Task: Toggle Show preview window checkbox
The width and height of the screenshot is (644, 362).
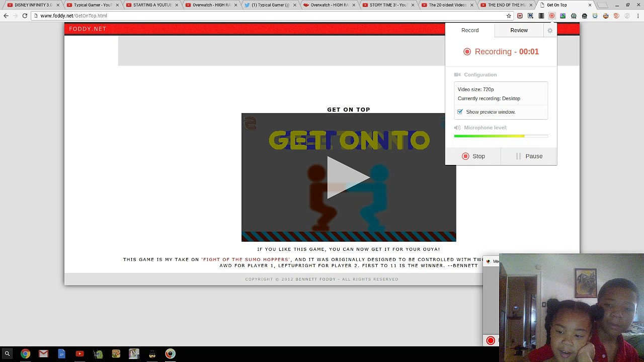Action: 460,112
